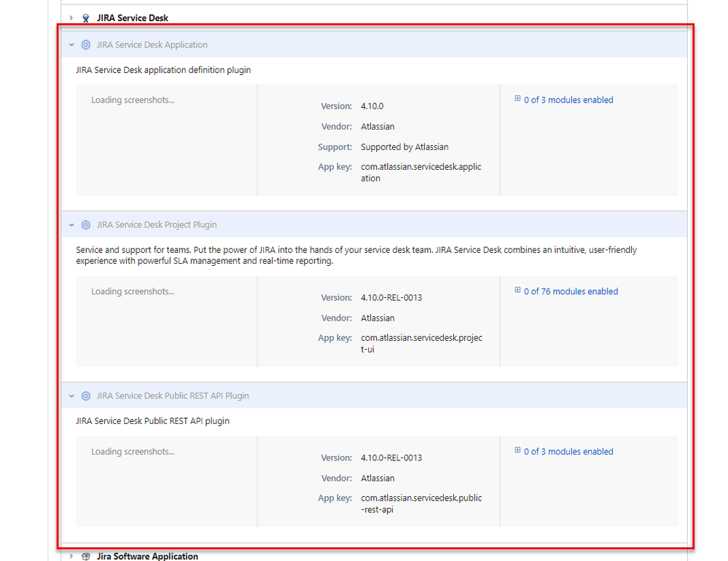Expand modules plus icon for Public REST API plugin
This screenshot has height=561, width=728.
tap(517, 450)
